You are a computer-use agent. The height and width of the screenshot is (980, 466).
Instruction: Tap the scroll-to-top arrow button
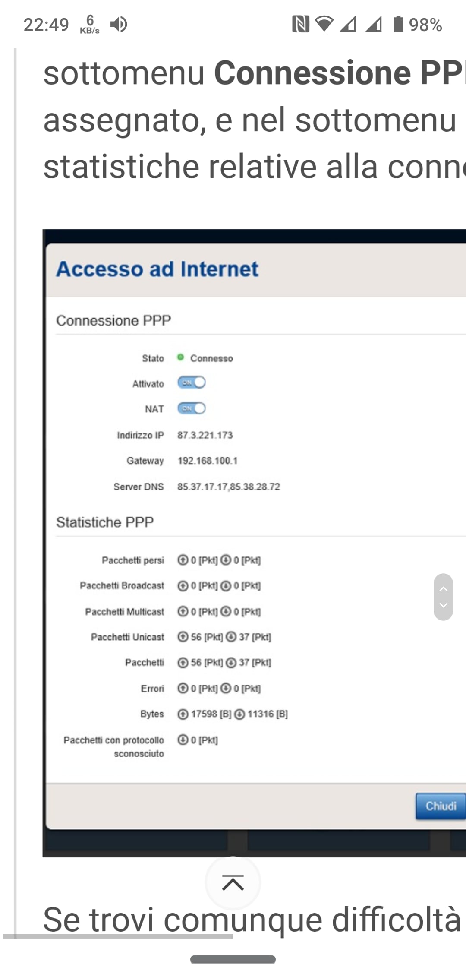[x=233, y=882]
